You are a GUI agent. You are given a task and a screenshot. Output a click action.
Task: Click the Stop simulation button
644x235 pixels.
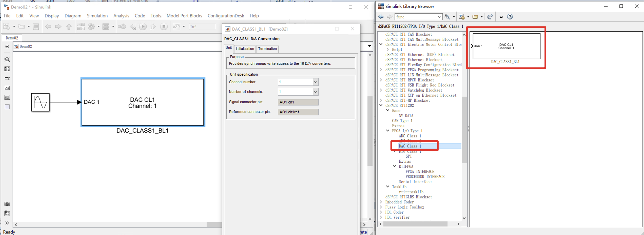(x=164, y=26)
